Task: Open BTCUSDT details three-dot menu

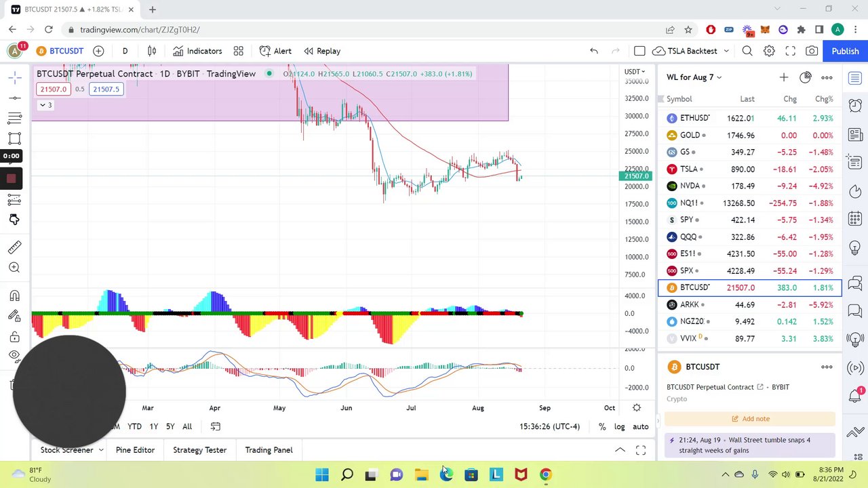Action: tap(827, 367)
